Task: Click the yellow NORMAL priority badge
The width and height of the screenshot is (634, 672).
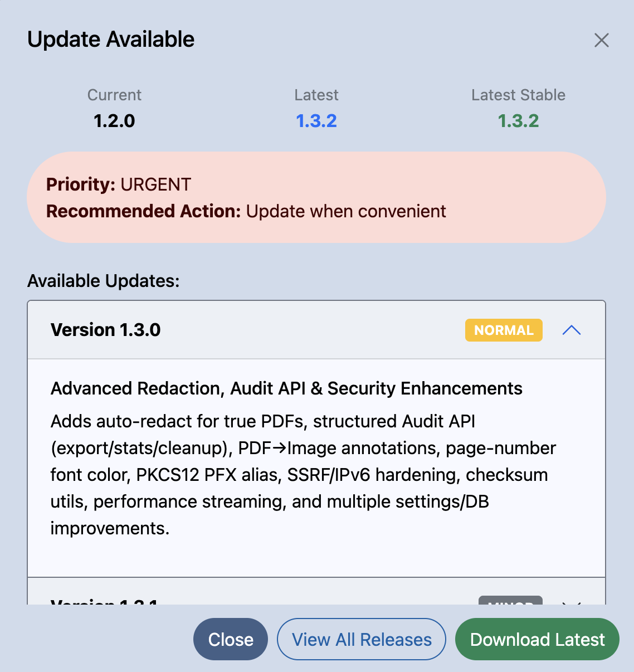Action: coord(504,330)
